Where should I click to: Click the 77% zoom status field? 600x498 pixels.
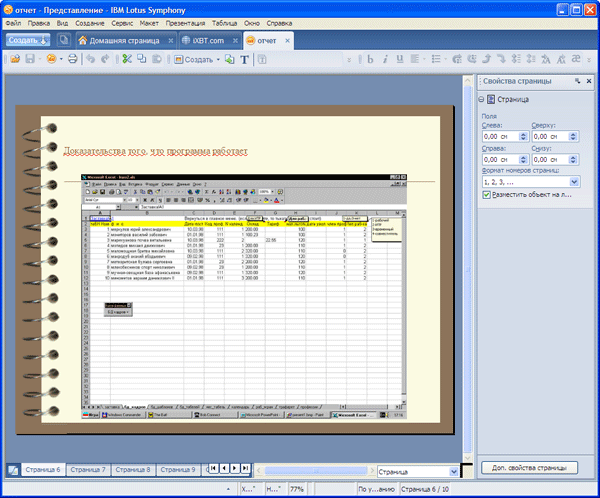(x=297, y=489)
